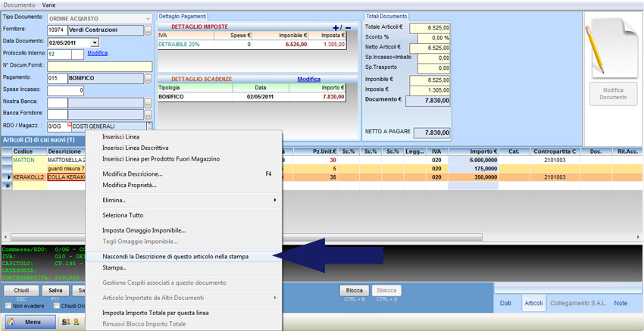Switch to the Note tab
The height and width of the screenshot is (331, 644).
click(x=621, y=303)
